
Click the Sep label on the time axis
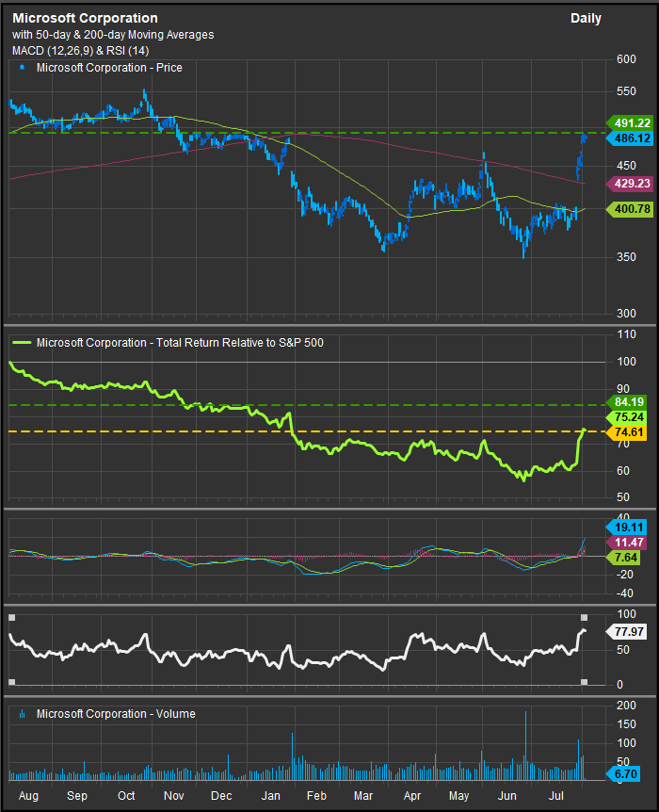click(x=77, y=795)
